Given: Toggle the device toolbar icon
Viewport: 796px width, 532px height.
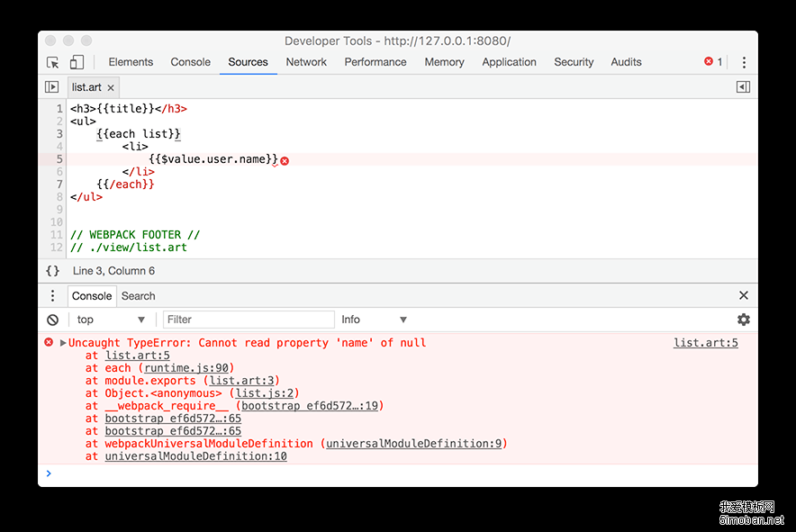Looking at the screenshot, I should coord(77,62).
